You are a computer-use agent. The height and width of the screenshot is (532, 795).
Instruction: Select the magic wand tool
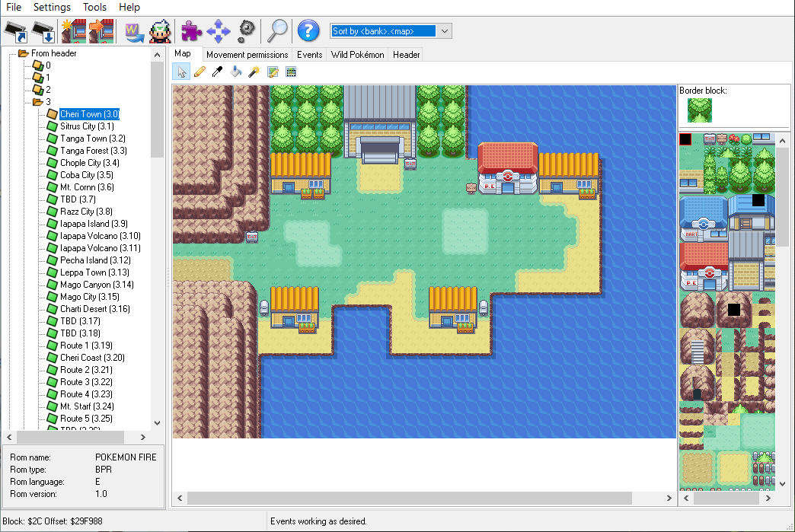[254, 72]
